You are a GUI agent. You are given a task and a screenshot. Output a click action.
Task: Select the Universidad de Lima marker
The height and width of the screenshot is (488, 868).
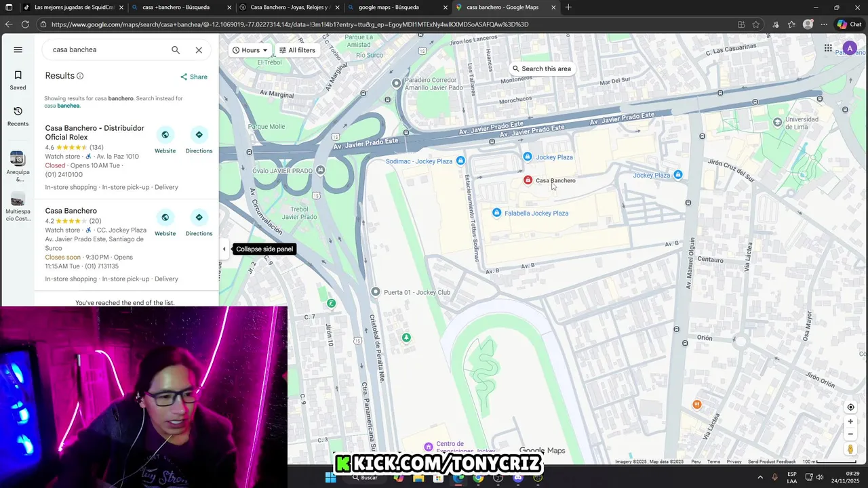(x=777, y=122)
